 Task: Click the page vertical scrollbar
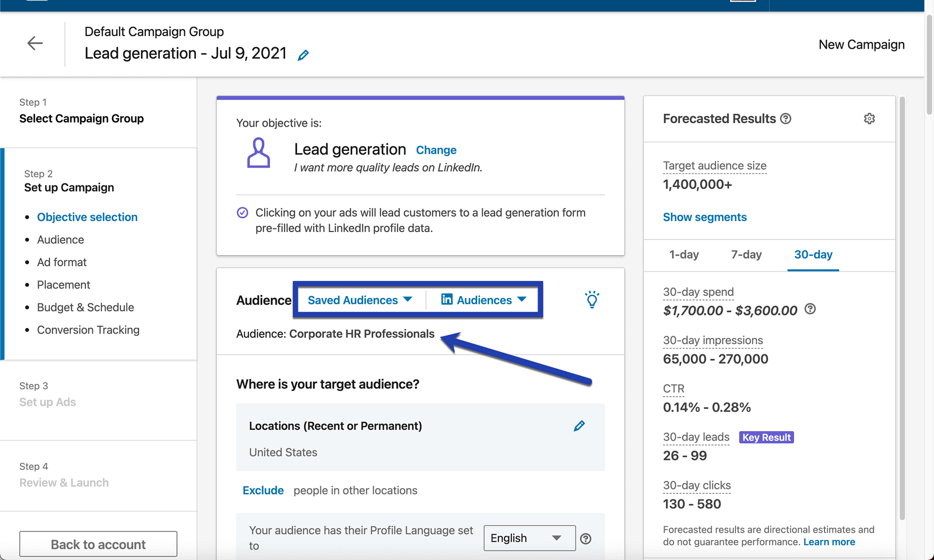click(929, 66)
